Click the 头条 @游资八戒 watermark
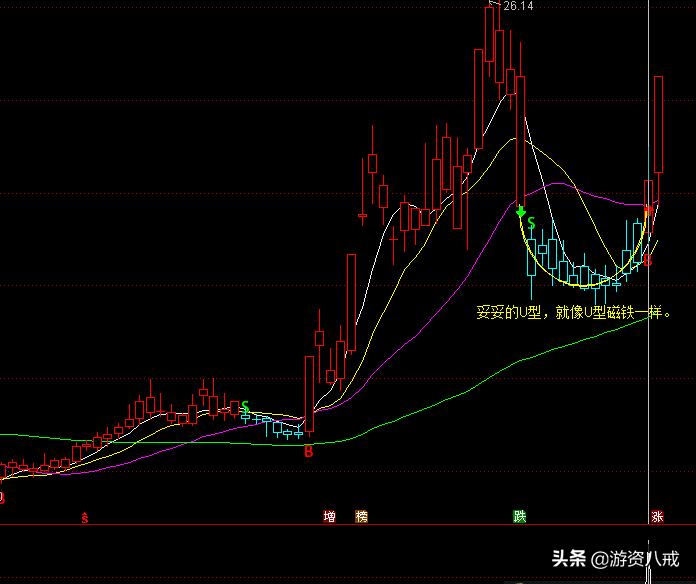Screen dimensions: 696x584 (615, 559)
